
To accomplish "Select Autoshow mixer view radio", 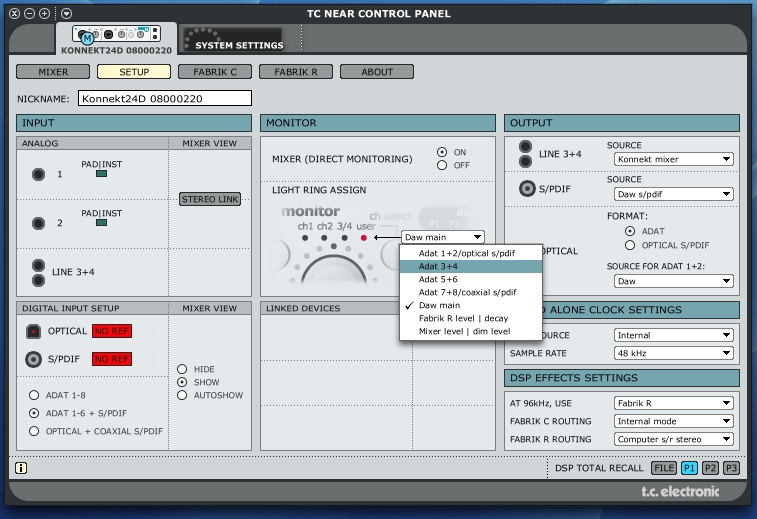I will pyautogui.click(x=182, y=395).
